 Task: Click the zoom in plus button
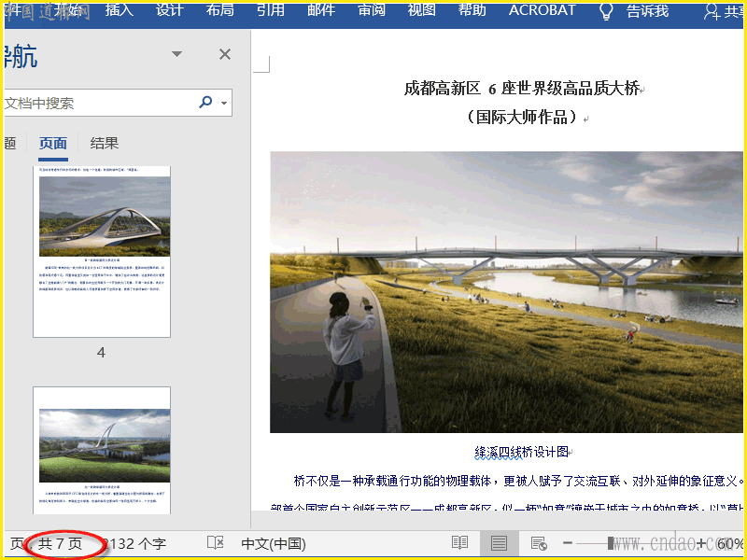701,543
